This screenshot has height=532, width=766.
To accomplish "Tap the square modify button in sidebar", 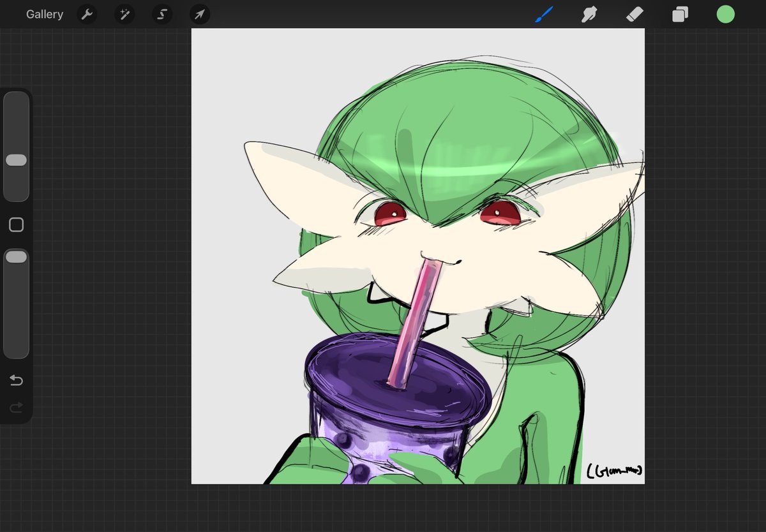I will tap(16, 225).
